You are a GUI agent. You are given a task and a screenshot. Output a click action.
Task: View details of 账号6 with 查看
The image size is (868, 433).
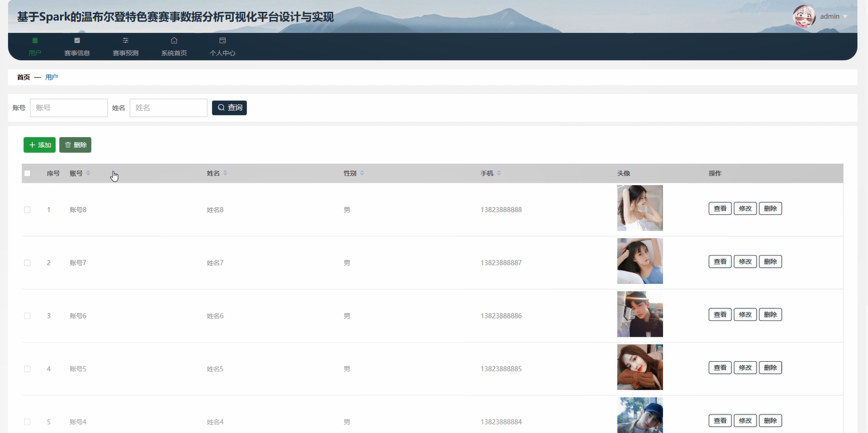pyautogui.click(x=720, y=314)
